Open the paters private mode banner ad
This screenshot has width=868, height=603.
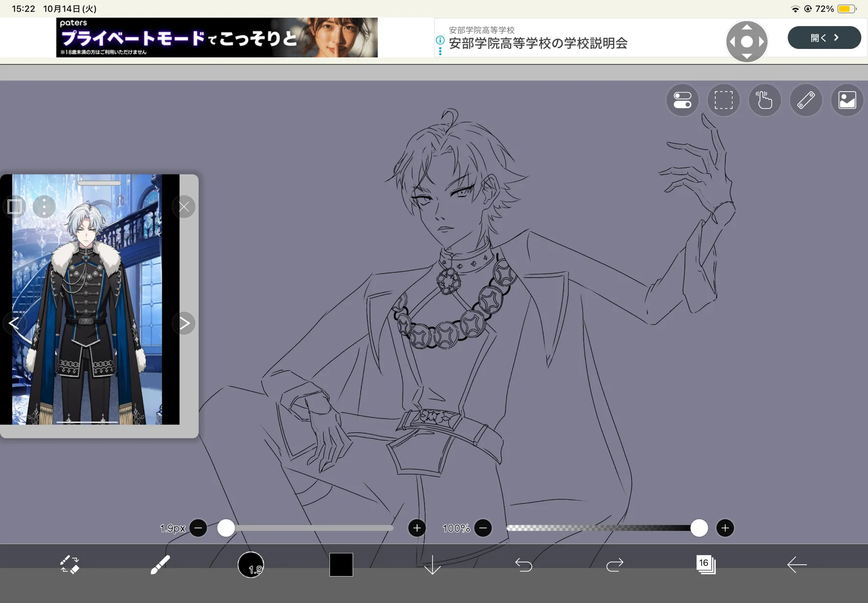[217, 38]
